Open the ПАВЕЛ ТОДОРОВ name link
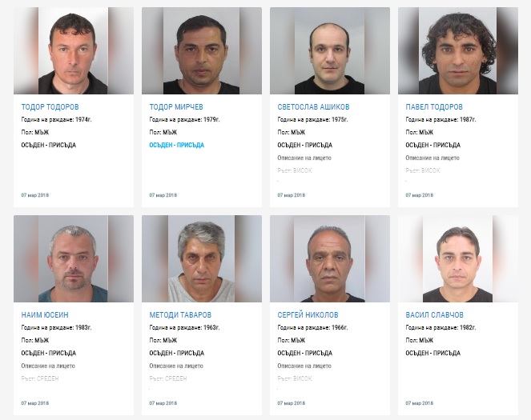This screenshot has height=420, width=531. tap(434, 107)
